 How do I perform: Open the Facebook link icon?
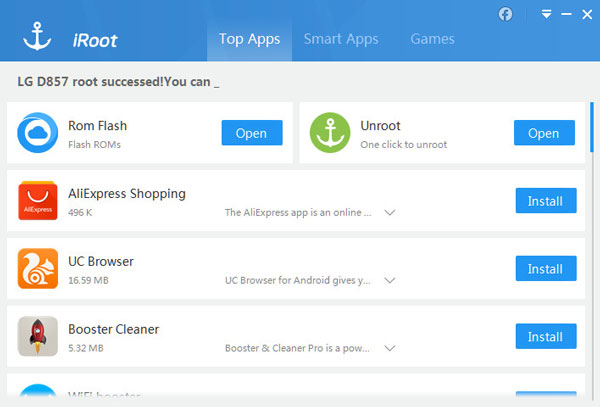(505, 14)
